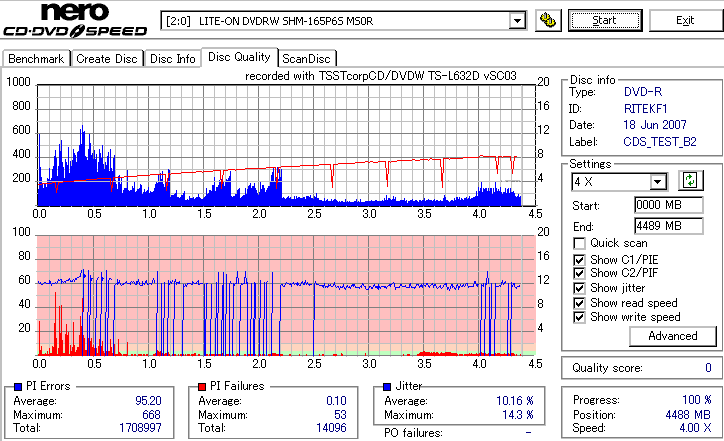Open the ScanDisc tab
Viewport: 724px width, 441px height.
pos(305,59)
